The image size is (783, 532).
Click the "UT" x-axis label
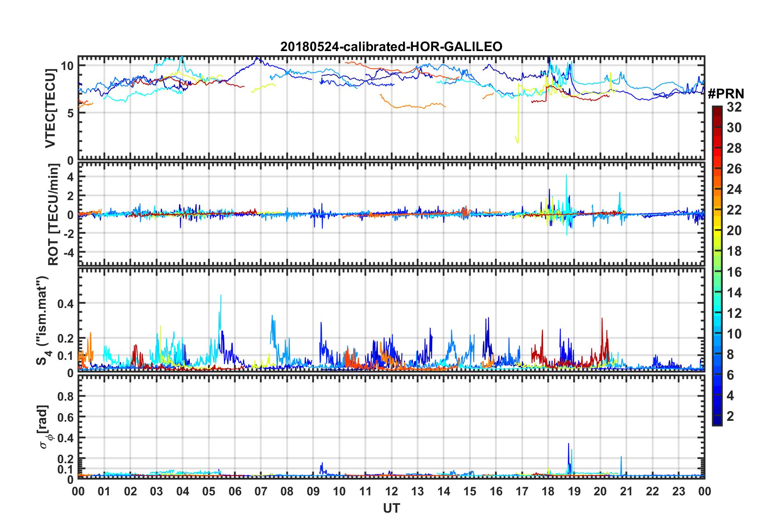tap(391, 509)
